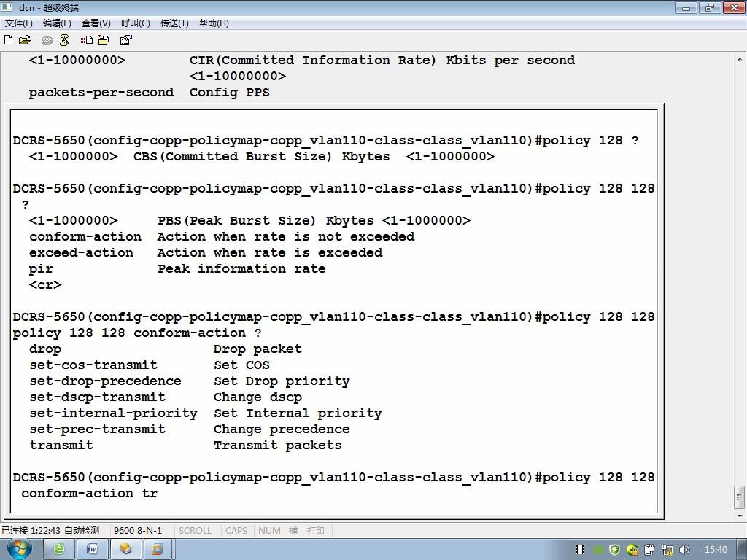747x560 pixels.
Task: Click the Receive file toolbar icon
Action: coord(104,40)
